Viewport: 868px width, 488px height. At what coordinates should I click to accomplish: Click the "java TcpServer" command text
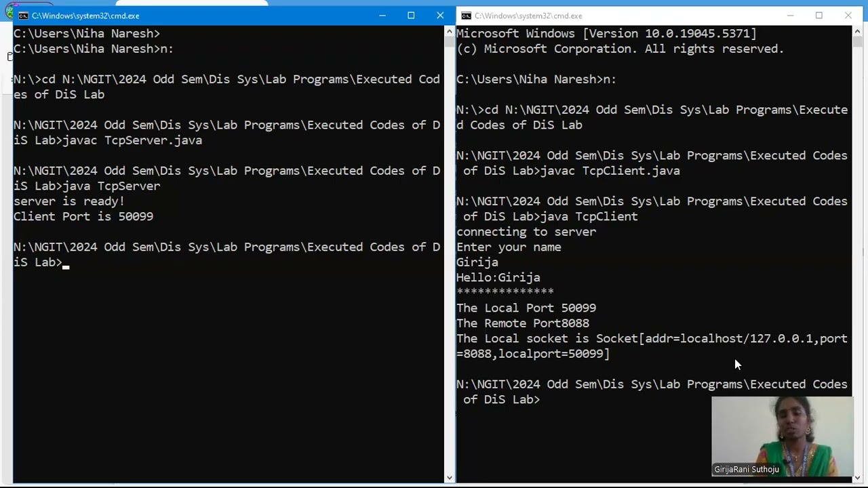click(x=111, y=186)
